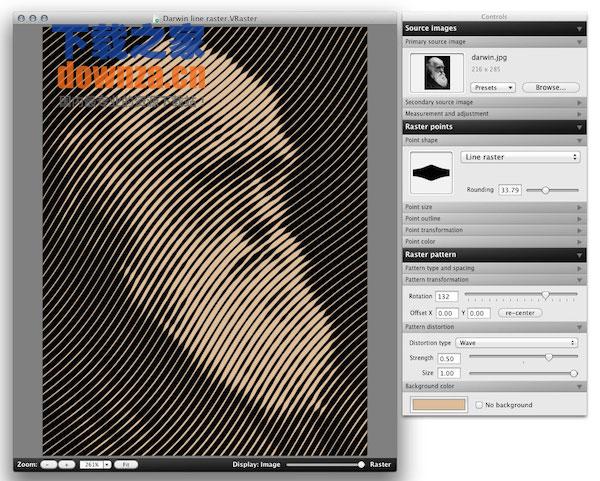Click the zoom in plus button
This screenshot has height=481, width=600.
(x=67, y=465)
